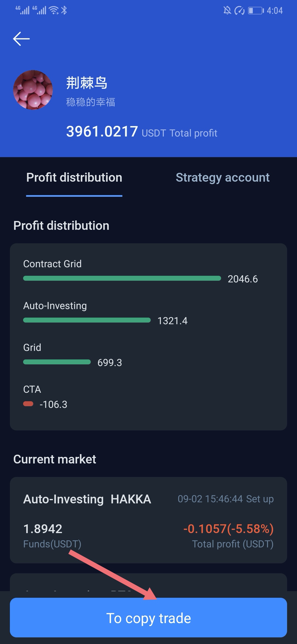The width and height of the screenshot is (297, 644).
Task: Tap the speedometer status icon
Action: click(239, 11)
